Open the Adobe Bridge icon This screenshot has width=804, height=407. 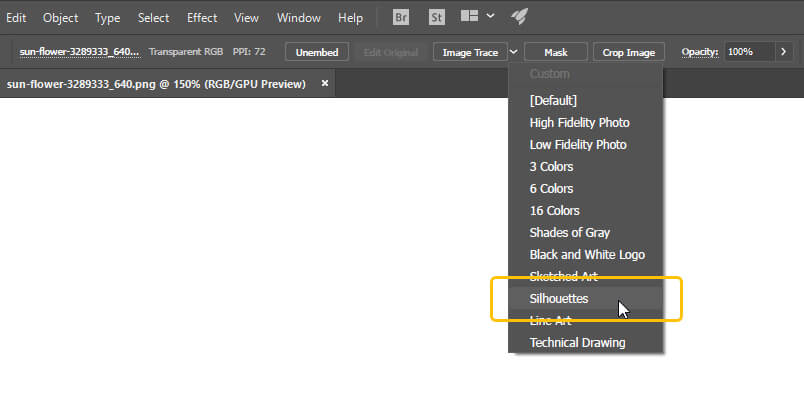click(x=401, y=17)
